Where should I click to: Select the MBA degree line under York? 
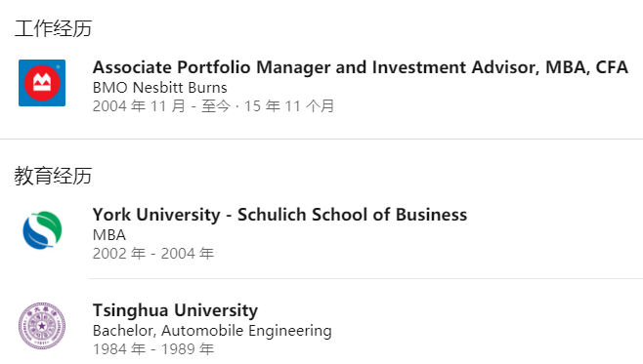tap(109, 235)
